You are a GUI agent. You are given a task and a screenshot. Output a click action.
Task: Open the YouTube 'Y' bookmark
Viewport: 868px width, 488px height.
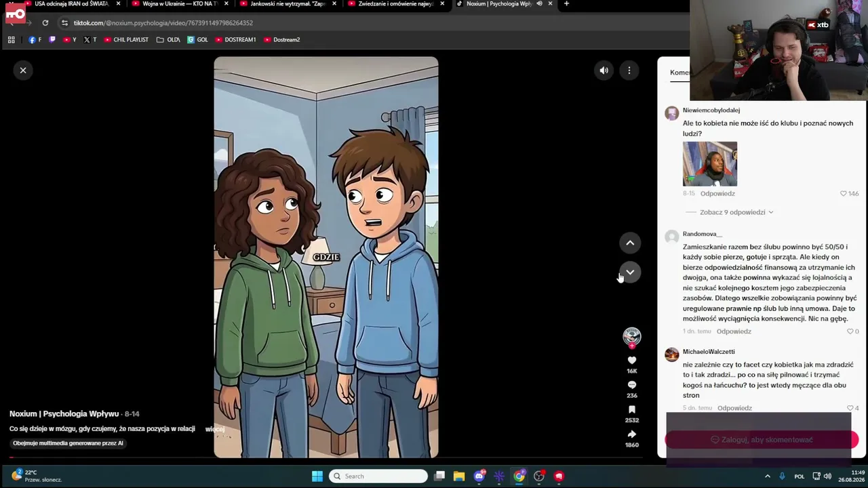point(69,40)
